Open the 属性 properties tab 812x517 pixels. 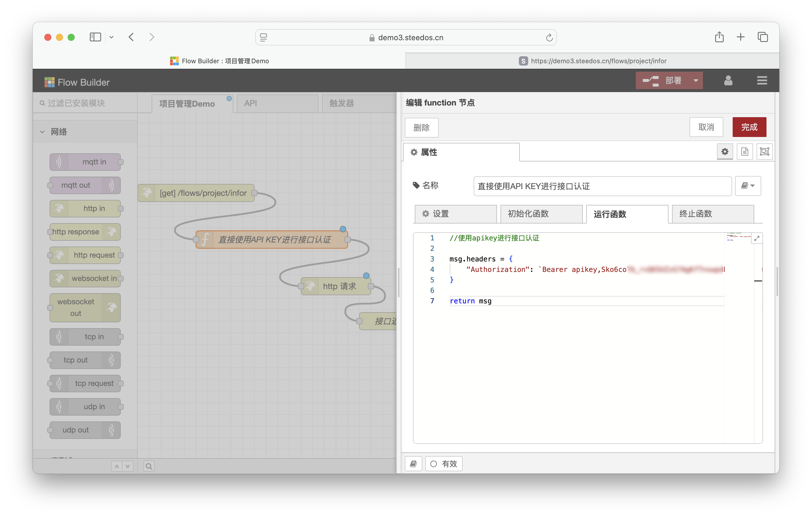461,152
